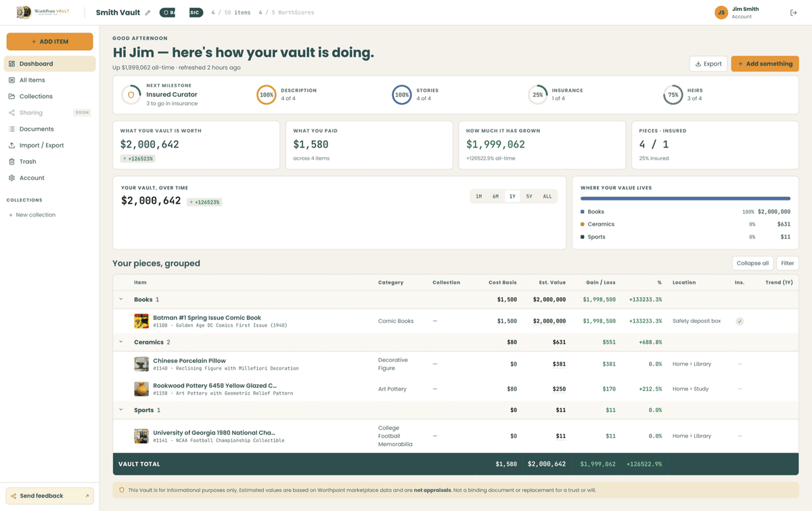Click the Batman $2,000,000 estimated value

point(549,321)
